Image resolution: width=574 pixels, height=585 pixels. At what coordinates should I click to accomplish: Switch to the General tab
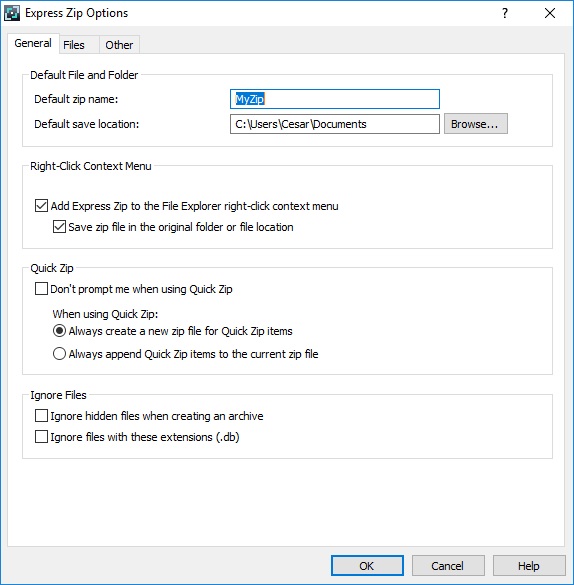point(33,43)
